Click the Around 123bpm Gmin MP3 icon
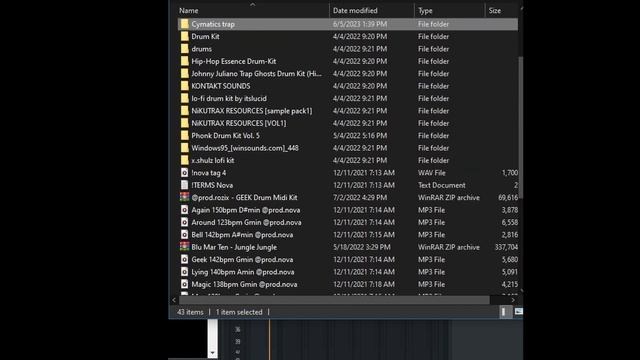 point(184,222)
